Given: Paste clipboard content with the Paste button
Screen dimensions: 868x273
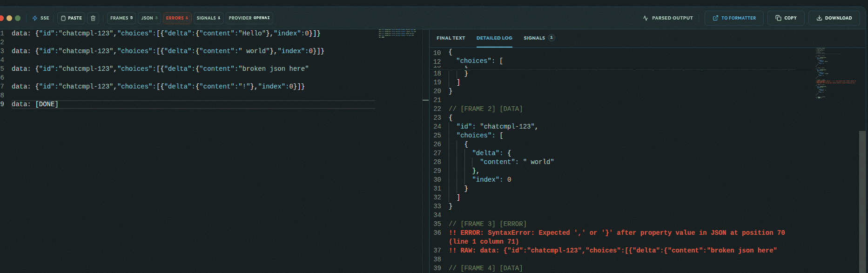Looking at the screenshot, I should pyautogui.click(x=71, y=18).
